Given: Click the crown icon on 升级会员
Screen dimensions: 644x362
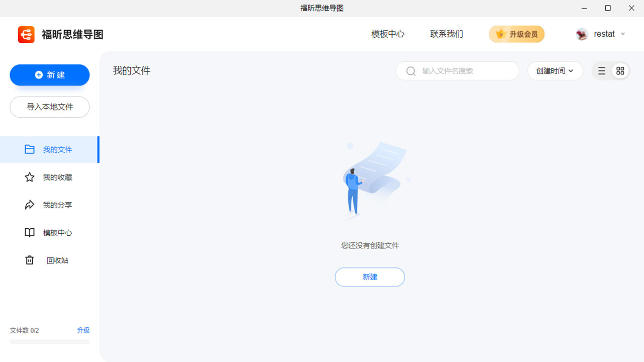Looking at the screenshot, I should tap(500, 34).
